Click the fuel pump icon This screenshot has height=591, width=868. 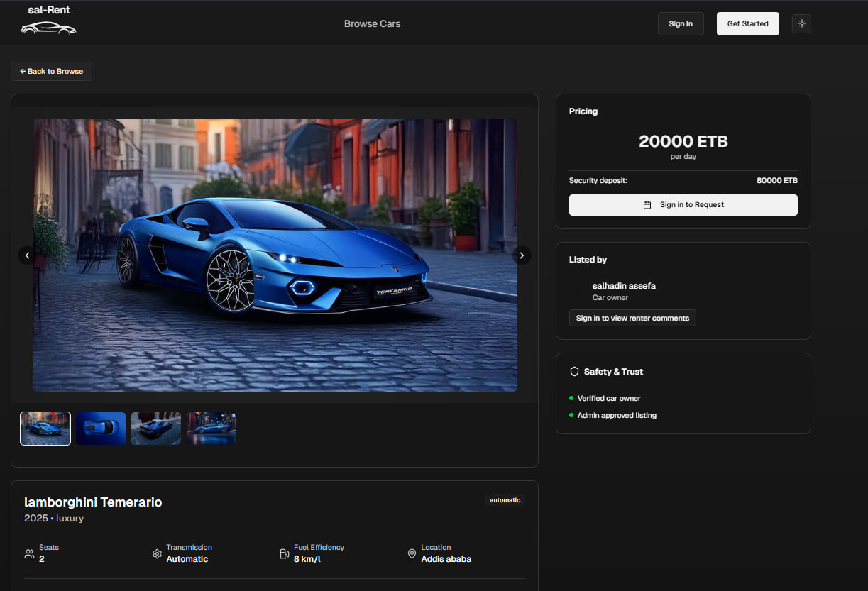pos(285,553)
